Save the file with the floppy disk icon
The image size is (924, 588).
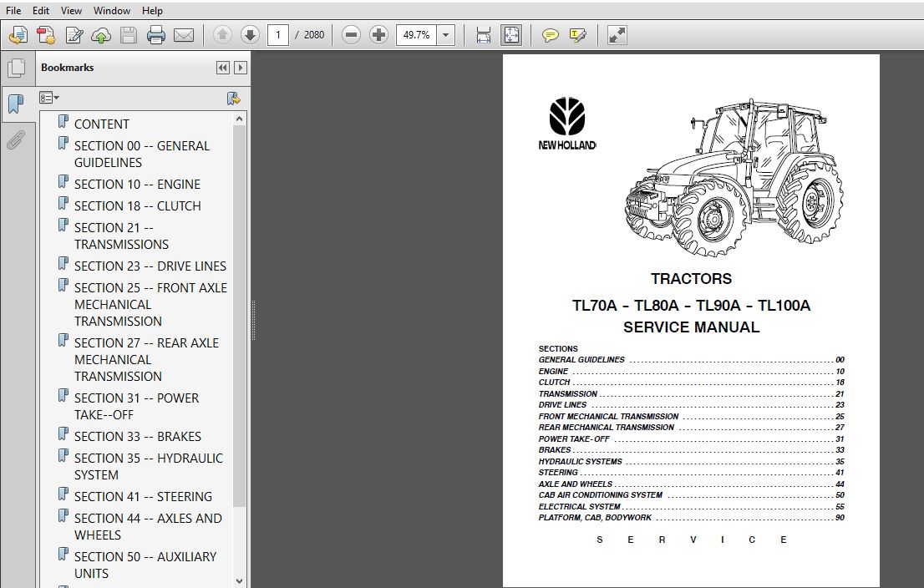(x=129, y=35)
